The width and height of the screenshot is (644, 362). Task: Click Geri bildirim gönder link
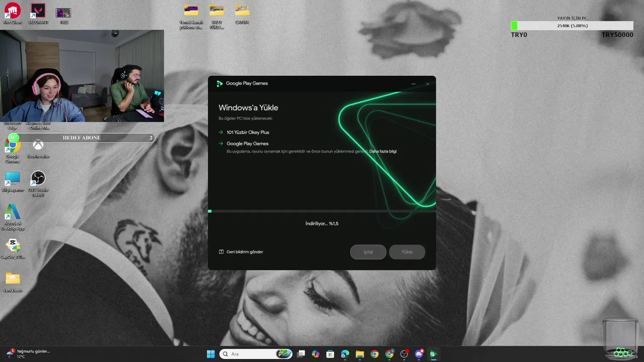coord(241,252)
